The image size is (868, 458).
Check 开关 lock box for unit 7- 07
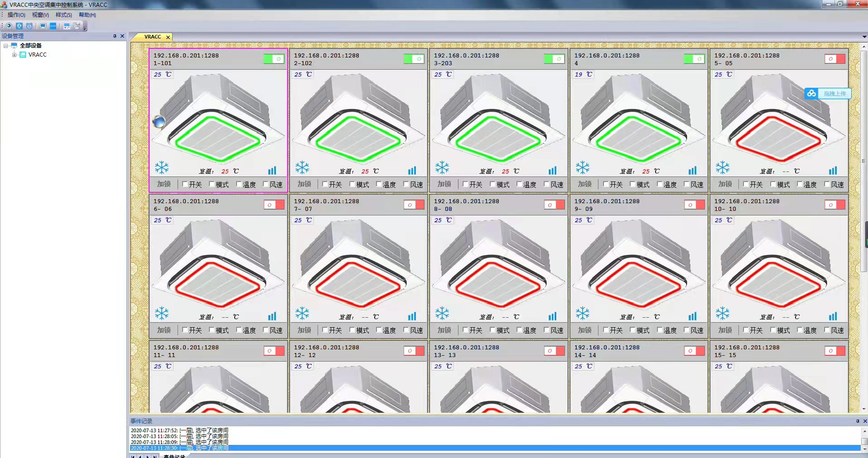325,330
